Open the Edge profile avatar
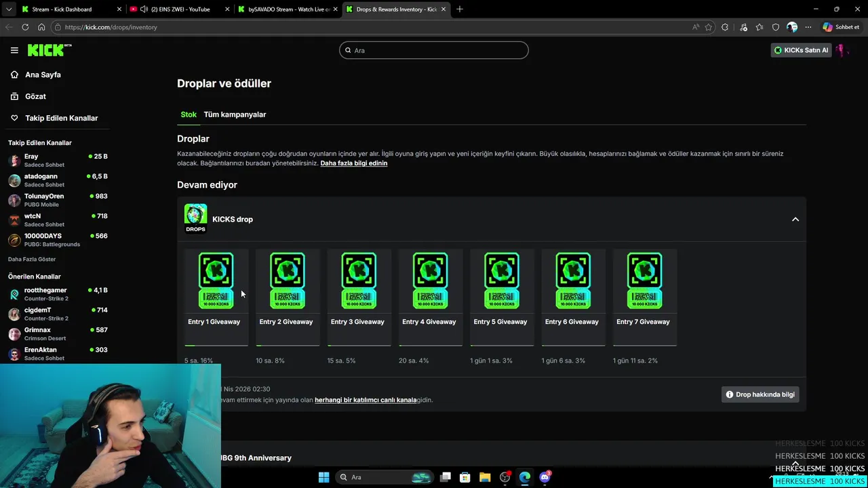 pyautogui.click(x=792, y=27)
